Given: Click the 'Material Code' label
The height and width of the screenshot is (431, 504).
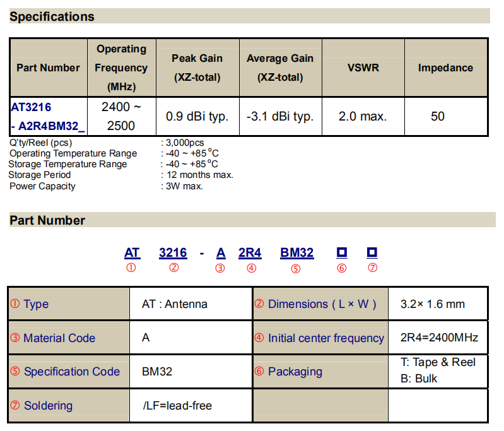Looking at the screenshot, I should point(59,338).
